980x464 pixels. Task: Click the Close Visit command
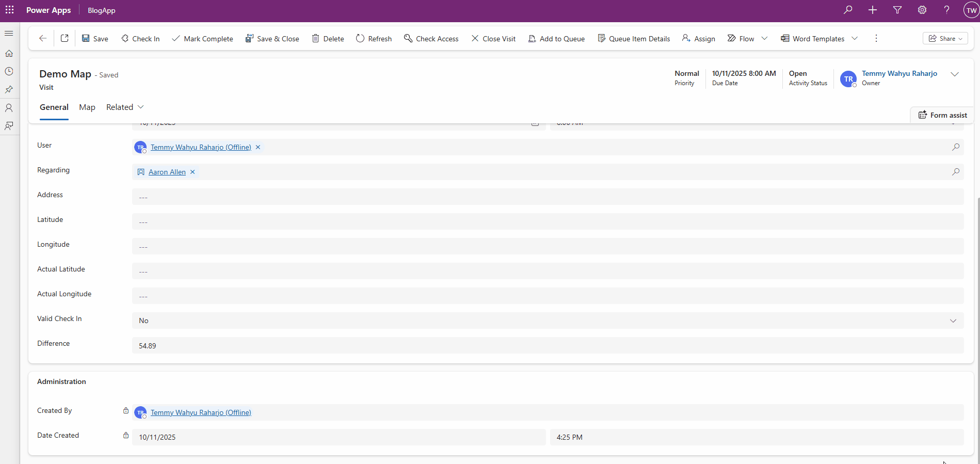pos(493,39)
